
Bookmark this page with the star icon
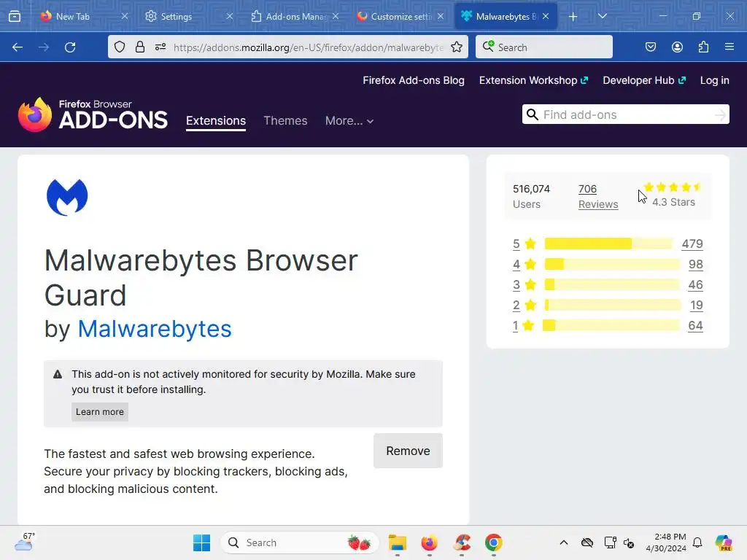(457, 47)
